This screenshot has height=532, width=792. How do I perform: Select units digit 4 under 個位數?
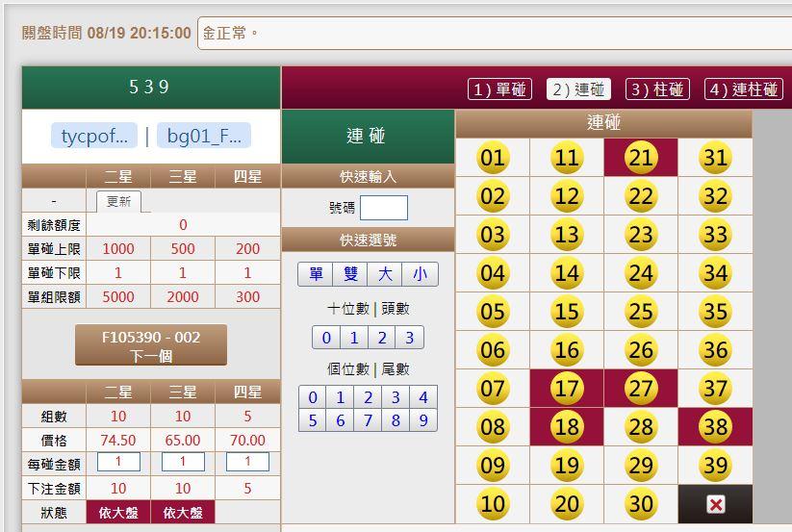click(x=423, y=397)
